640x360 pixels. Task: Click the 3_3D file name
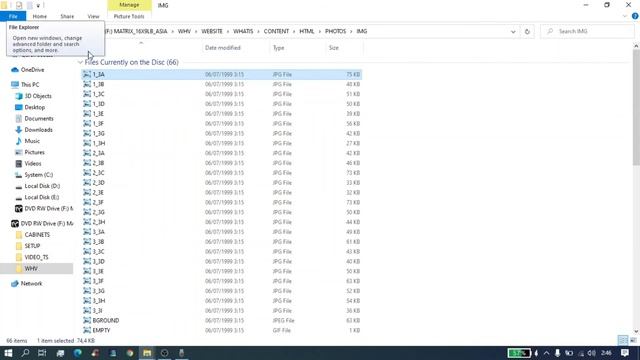click(x=98, y=261)
